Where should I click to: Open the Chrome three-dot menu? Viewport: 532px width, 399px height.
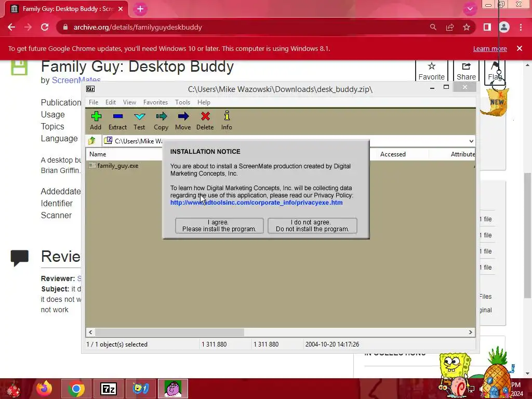[521, 27]
